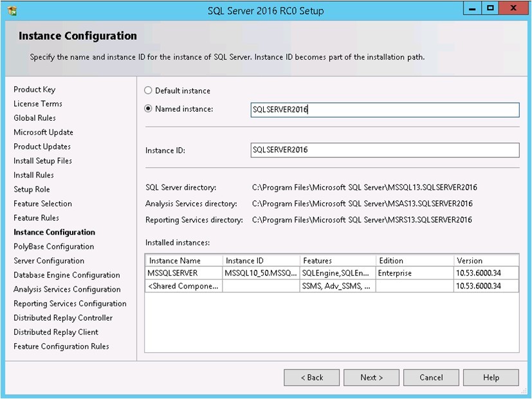Click the Instance ID text field
The width and height of the screenshot is (532, 399).
click(385, 150)
